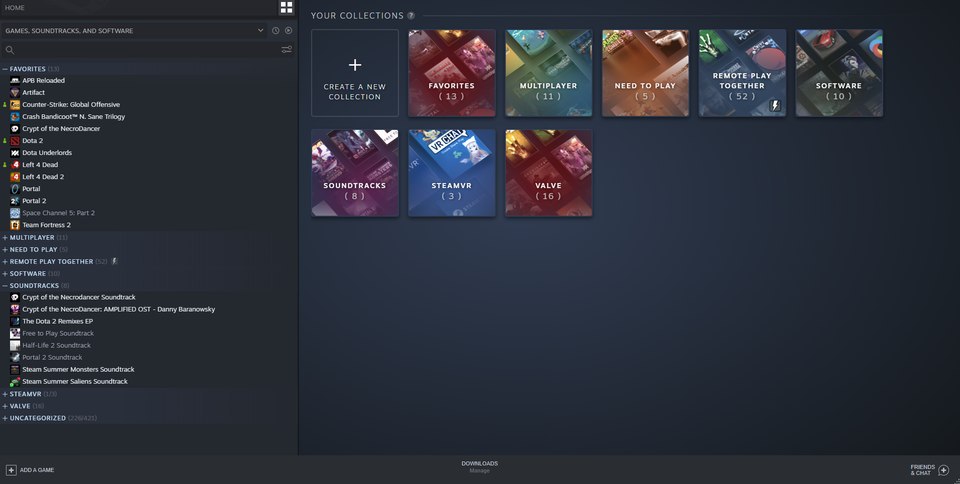Open the Soundtracks collection tile
960x484 pixels.
coord(354,173)
